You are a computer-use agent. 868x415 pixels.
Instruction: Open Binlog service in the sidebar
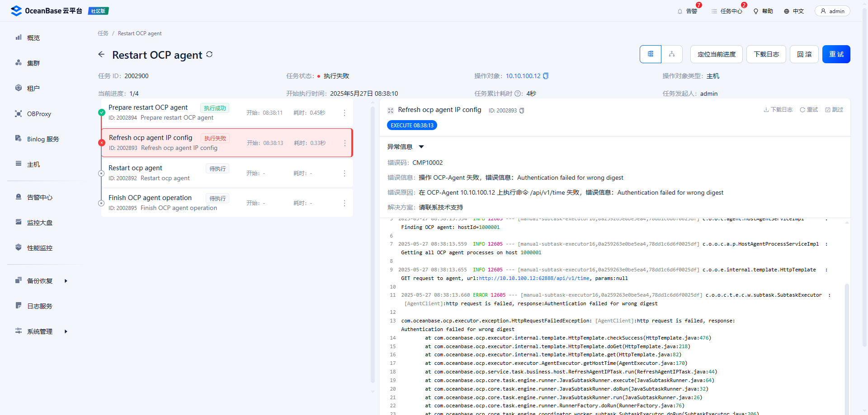pos(43,139)
